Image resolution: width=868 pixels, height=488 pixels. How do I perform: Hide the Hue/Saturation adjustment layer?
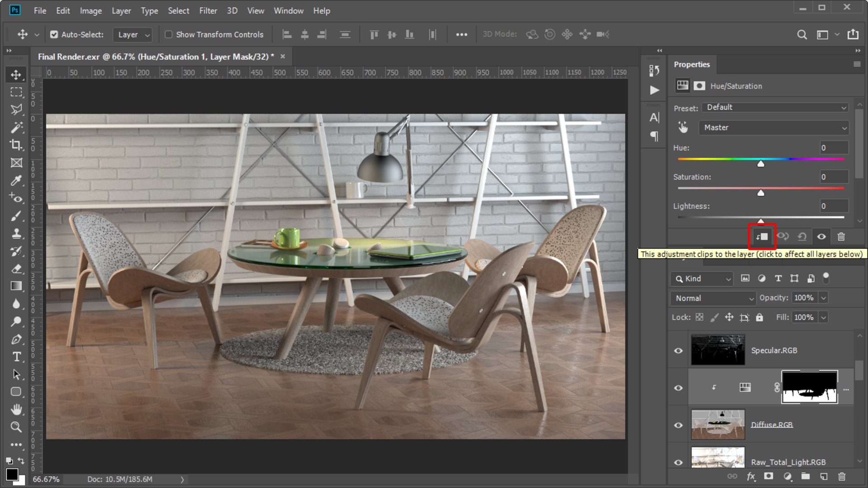point(678,388)
